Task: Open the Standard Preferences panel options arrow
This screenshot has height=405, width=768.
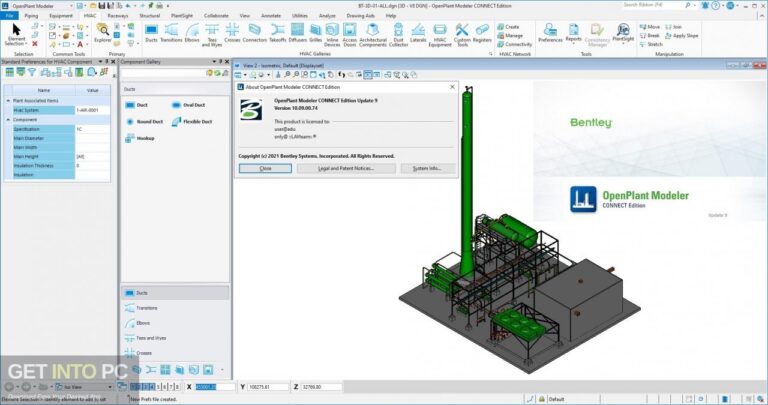Action: [100, 62]
